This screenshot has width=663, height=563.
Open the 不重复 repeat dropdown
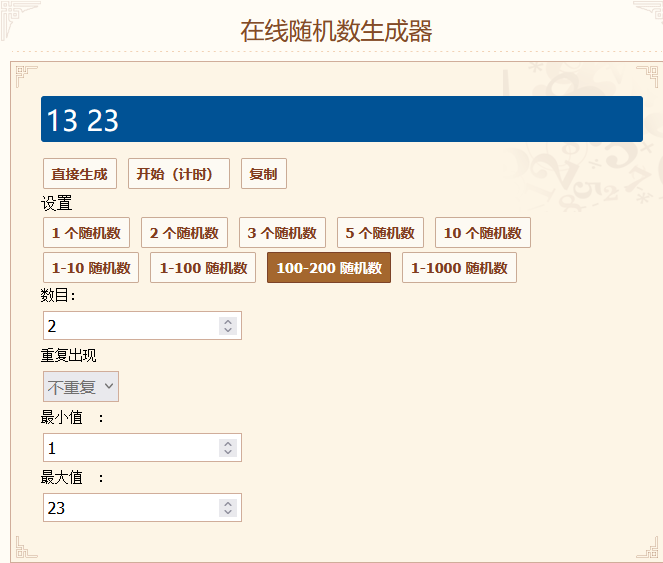(x=81, y=387)
